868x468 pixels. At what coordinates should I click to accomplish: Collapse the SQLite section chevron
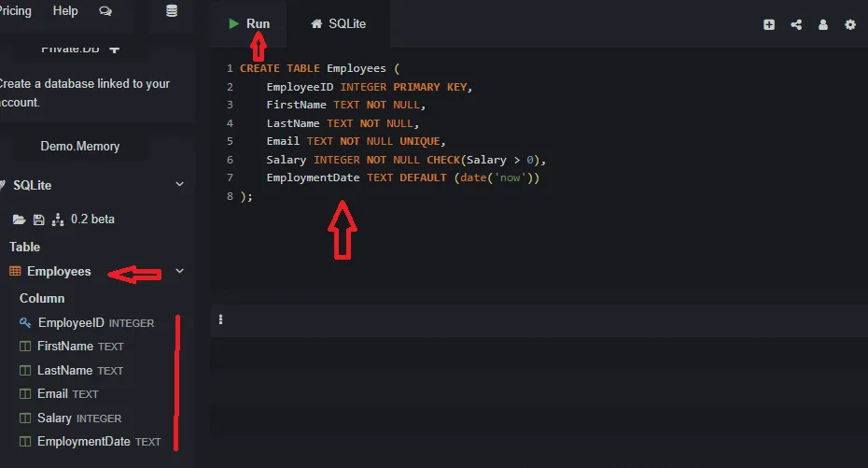tap(180, 185)
